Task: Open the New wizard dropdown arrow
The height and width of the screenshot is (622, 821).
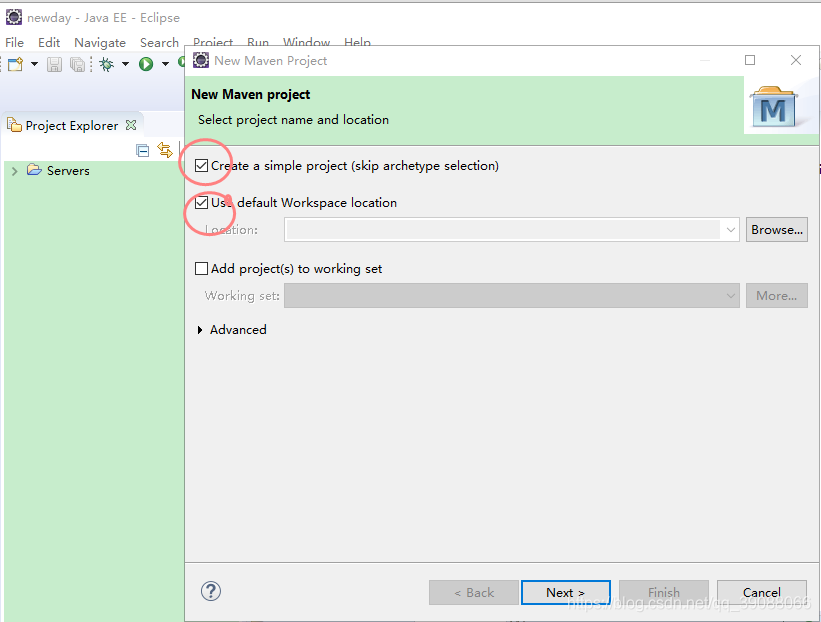Action: pos(35,64)
